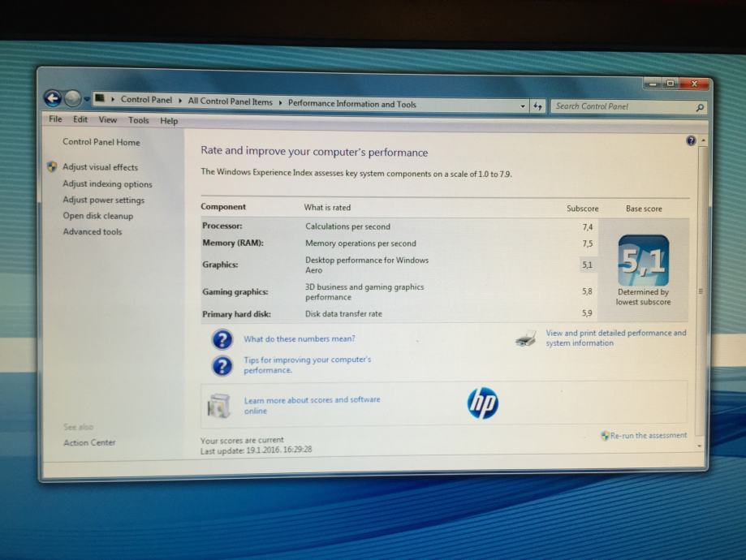Viewport: 746px width, 560px height.
Task: Click the Processor row label
Action: coord(222,226)
